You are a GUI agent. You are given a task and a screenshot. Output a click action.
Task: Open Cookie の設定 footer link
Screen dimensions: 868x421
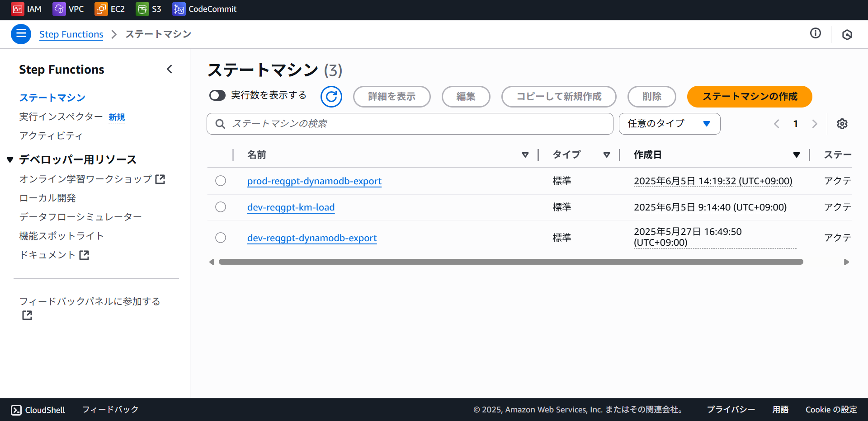point(831,410)
